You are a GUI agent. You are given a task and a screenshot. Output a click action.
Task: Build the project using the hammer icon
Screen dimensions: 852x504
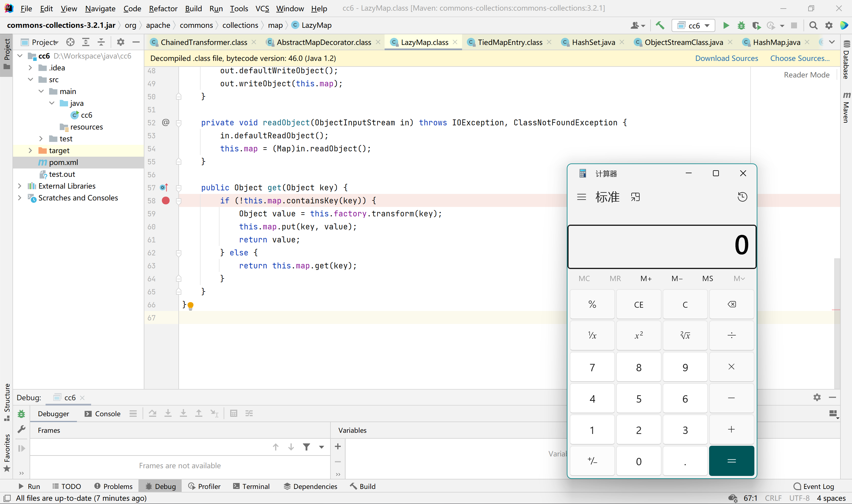(660, 25)
